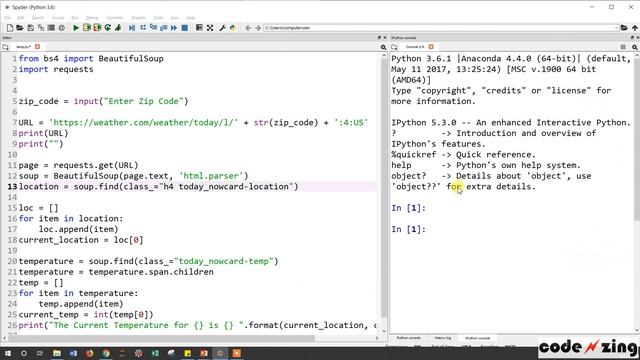This screenshot has width=640, height=360.
Task: Open editor find magnifier icon
Action: click(383, 47)
